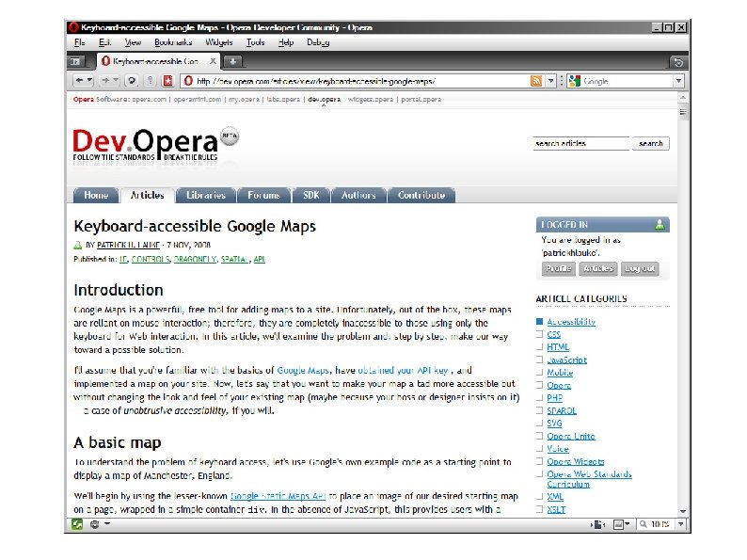Image resolution: width=747 pixels, height=560 pixels.
Task: Reload the page with the reload button
Action: coord(132,81)
